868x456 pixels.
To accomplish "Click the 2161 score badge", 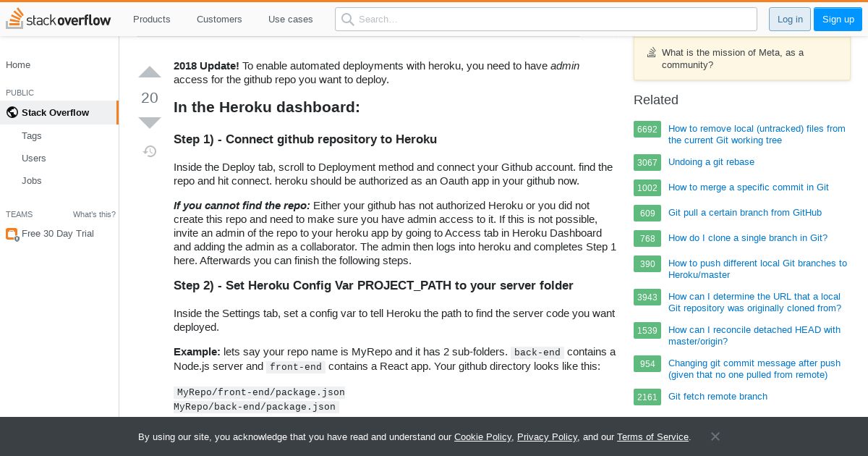I will [647, 397].
